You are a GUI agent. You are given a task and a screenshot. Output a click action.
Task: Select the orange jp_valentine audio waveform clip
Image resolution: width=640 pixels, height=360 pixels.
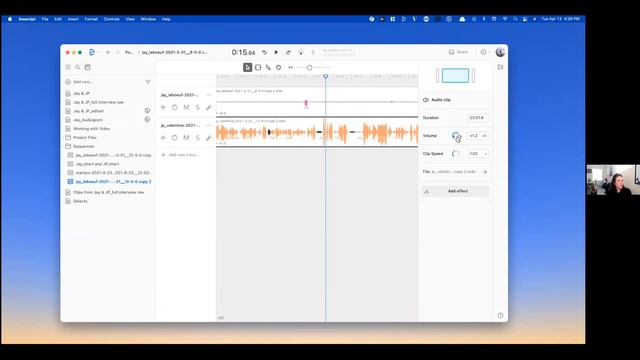pos(317,133)
